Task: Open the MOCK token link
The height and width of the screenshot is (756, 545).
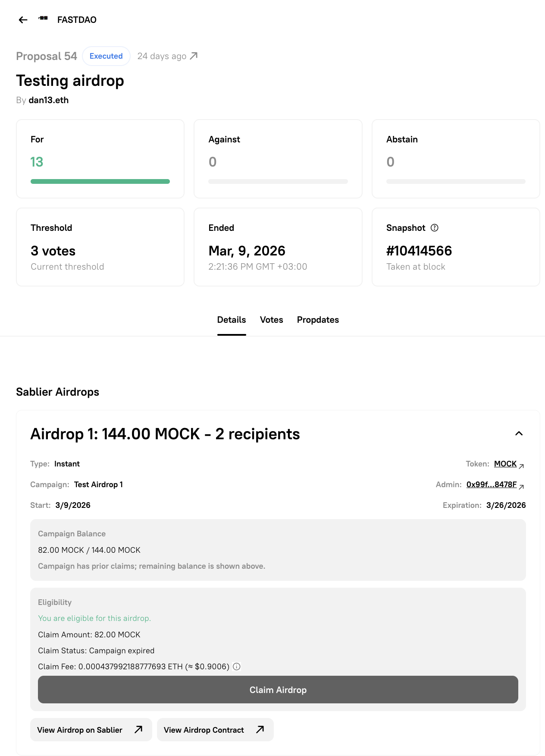Action: 505,464
